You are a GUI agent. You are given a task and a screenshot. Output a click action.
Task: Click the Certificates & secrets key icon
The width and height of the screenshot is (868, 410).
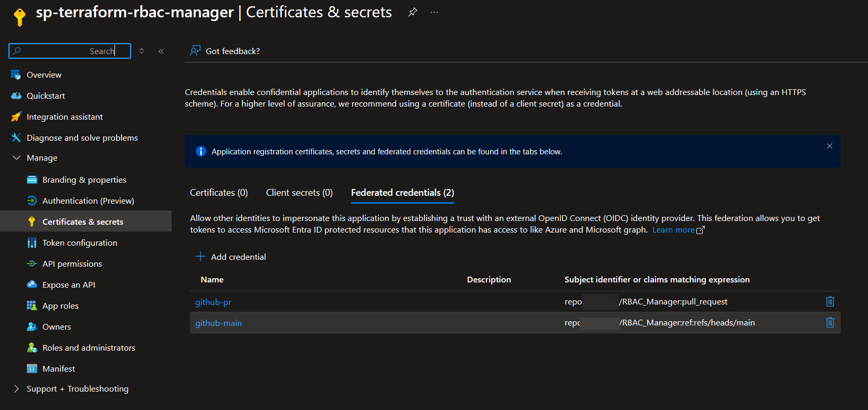31,222
